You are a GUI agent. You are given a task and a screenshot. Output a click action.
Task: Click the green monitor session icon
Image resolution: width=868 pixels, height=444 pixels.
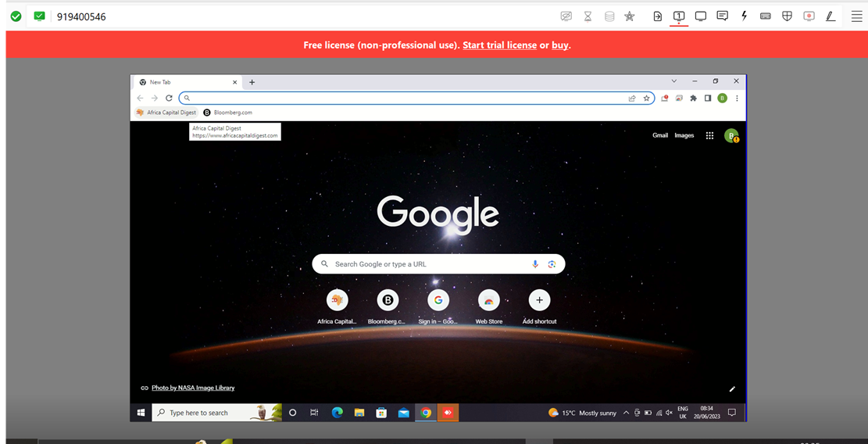(39, 16)
